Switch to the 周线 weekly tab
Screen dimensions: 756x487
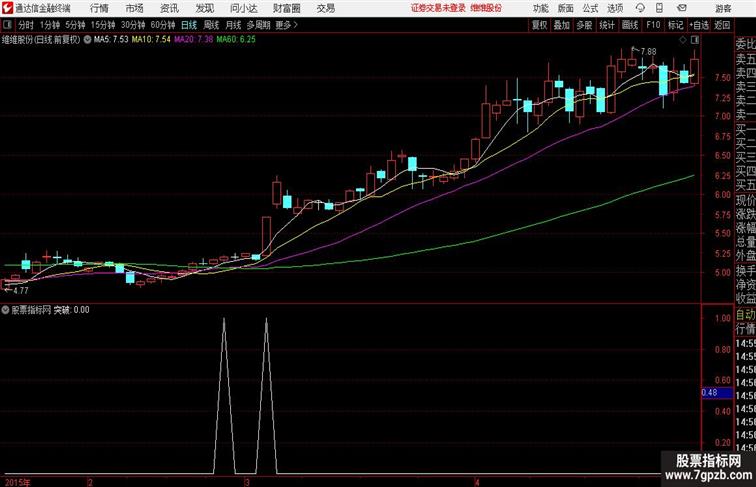pos(211,25)
